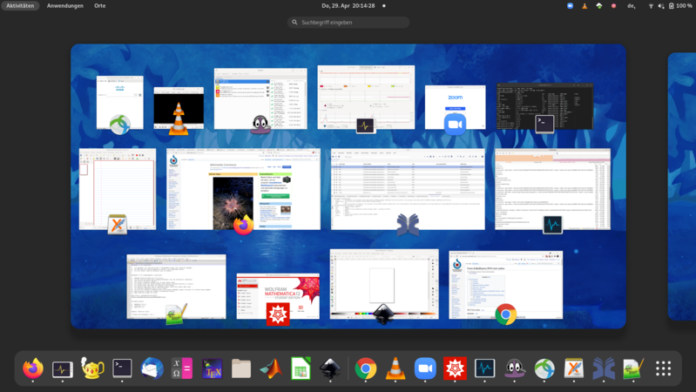
Task: Click the Cisco VPN tray icon
Action: click(x=599, y=6)
